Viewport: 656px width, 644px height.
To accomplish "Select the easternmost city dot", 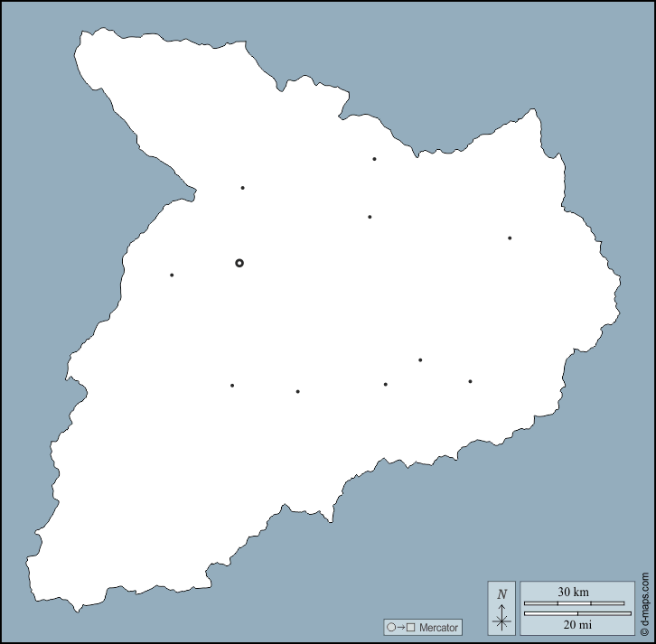I will [x=510, y=238].
